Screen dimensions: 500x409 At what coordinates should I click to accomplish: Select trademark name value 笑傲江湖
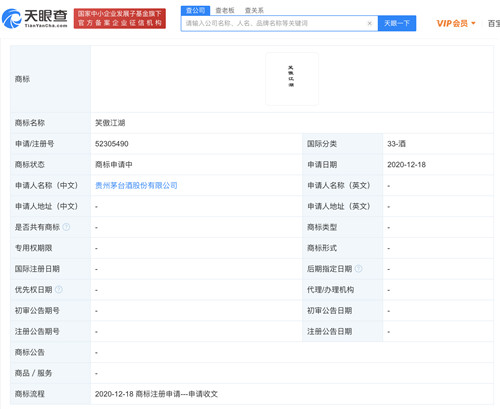[110, 123]
